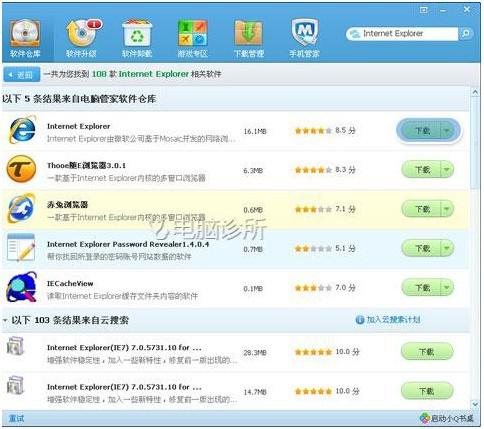Select the Thooe随E浏览器3.0.1 title

tap(87, 165)
